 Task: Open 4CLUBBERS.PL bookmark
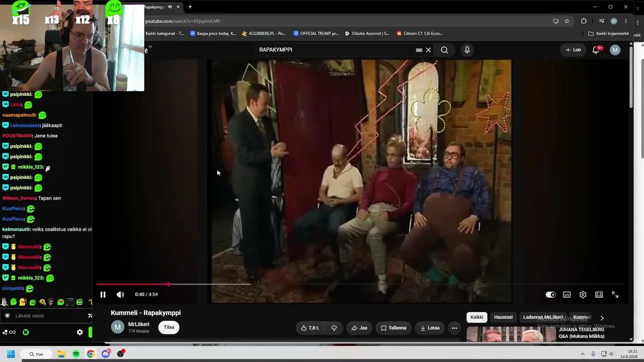[264, 34]
